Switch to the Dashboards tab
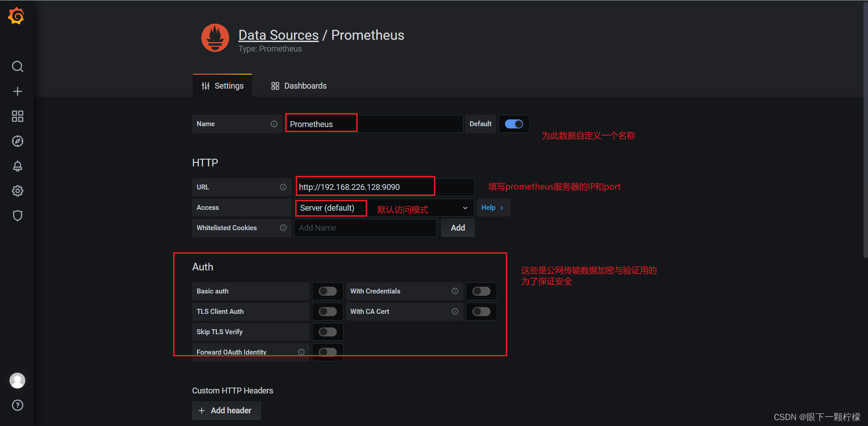 (x=299, y=86)
